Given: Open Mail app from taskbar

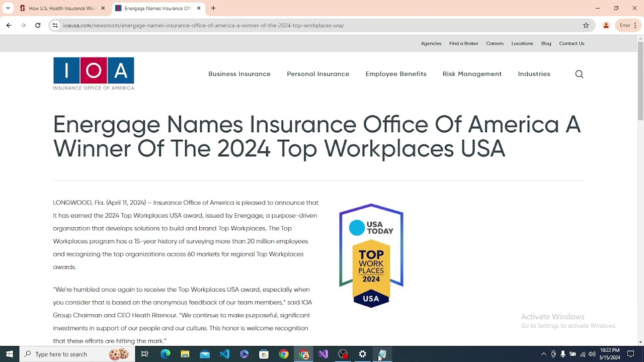Looking at the screenshot, I should click(x=205, y=354).
